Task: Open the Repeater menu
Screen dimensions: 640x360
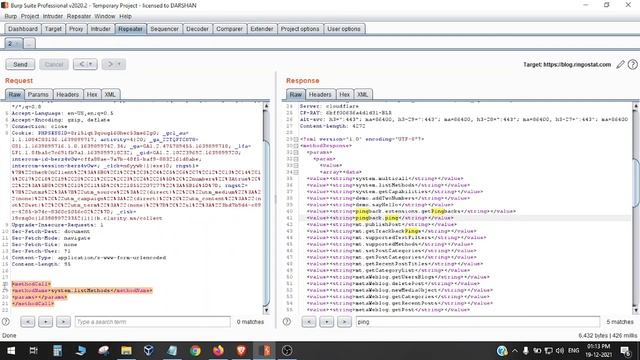Action: click(79, 16)
